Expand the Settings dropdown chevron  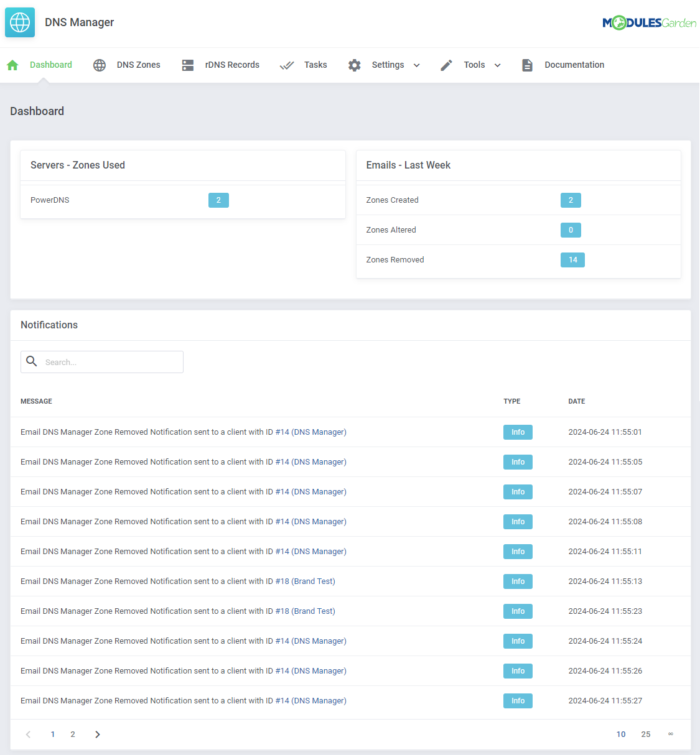point(417,65)
